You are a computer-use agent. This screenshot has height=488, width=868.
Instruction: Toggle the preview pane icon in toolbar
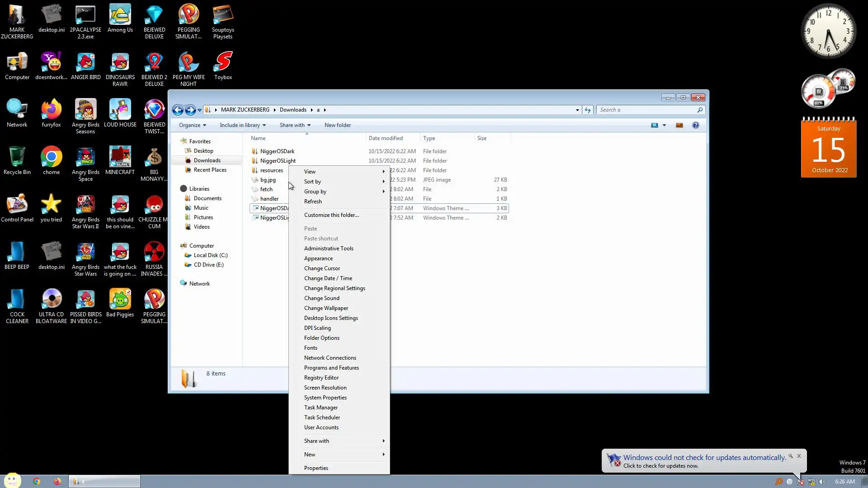pos(679,125)
